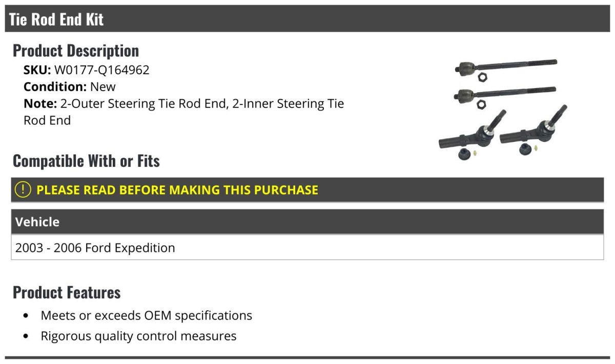Viewport: 615px width, 364px height.
Task: Click the lower hex nut in product image
Action: tap(481, 104)
